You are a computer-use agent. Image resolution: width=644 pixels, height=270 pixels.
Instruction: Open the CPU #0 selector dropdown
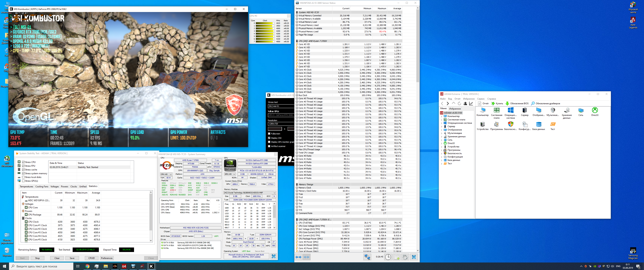pos(166,174)
